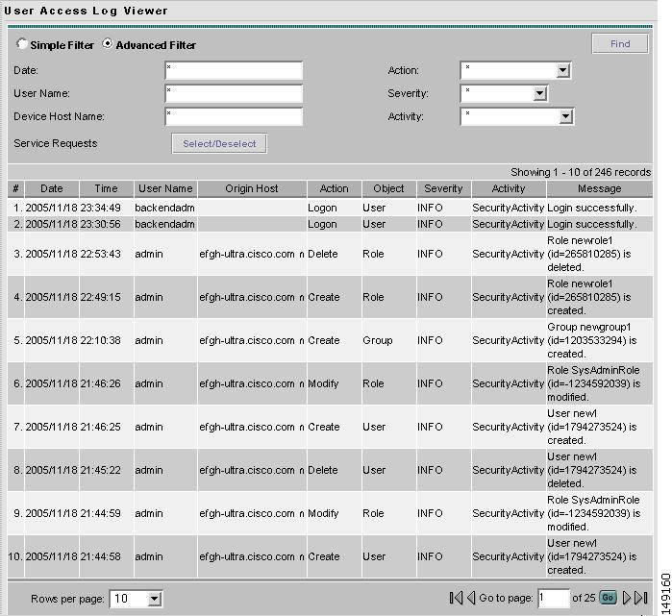Jump to the last page of records

point(640,598)
